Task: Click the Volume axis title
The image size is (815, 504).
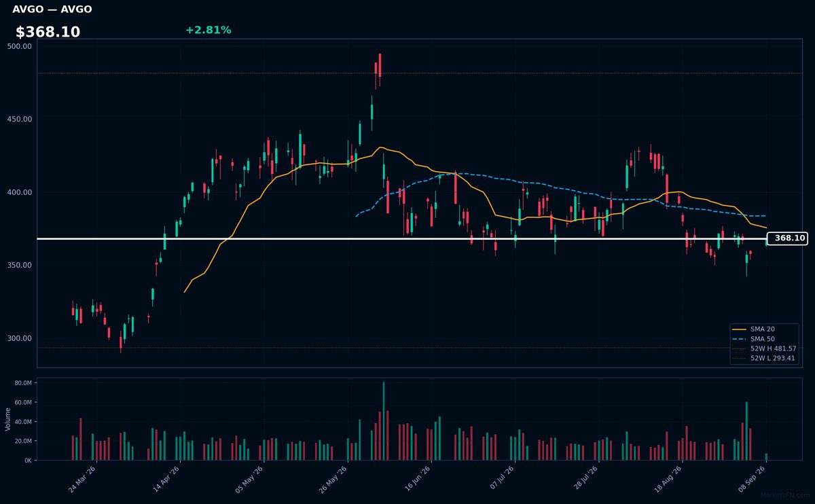Action: pos(8,419)
